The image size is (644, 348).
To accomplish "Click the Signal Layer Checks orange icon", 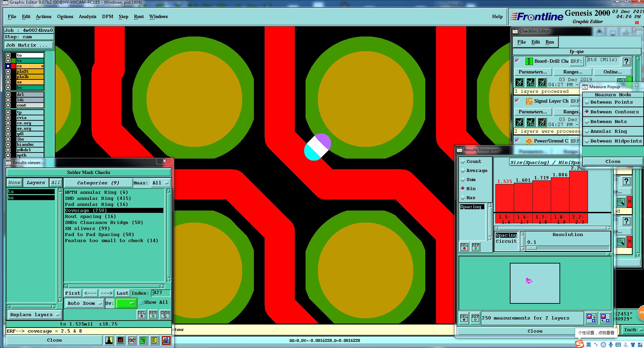I will (x=529, y=101).
